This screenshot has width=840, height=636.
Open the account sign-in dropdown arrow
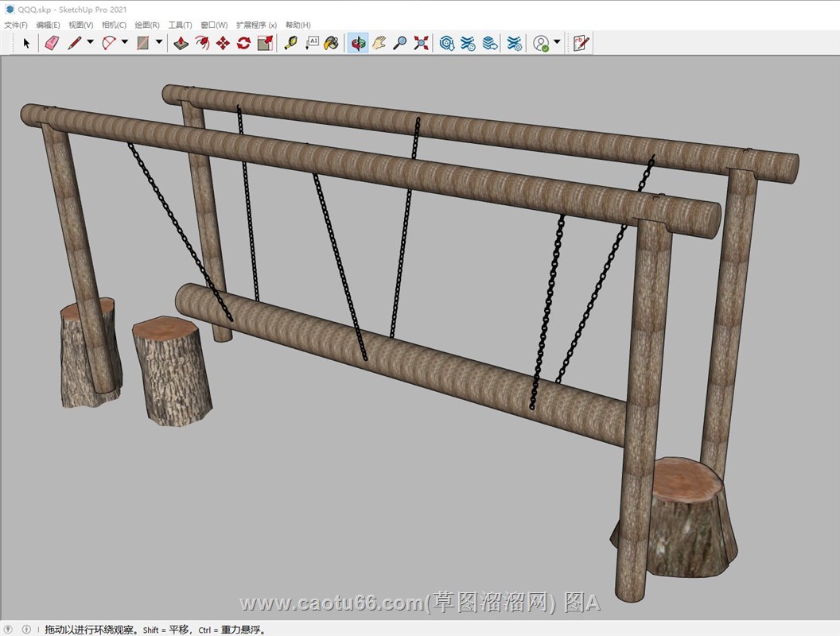[557, 42]
